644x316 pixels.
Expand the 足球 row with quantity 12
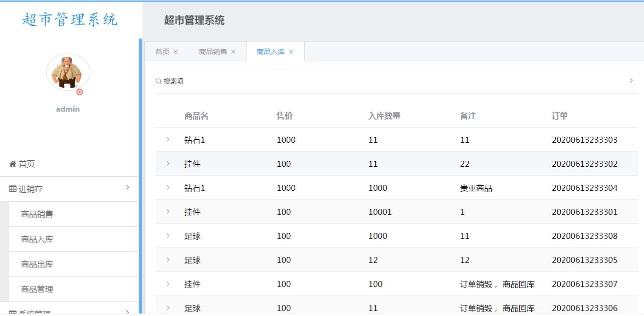(168, 259)
